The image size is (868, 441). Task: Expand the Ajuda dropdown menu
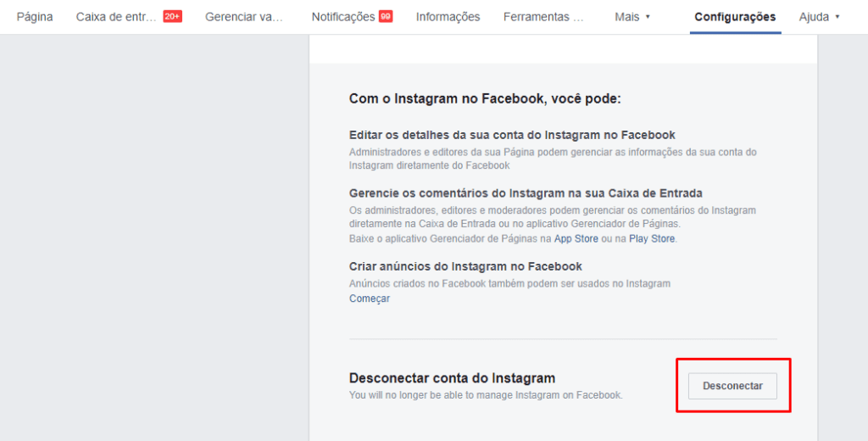pos(819,17)
